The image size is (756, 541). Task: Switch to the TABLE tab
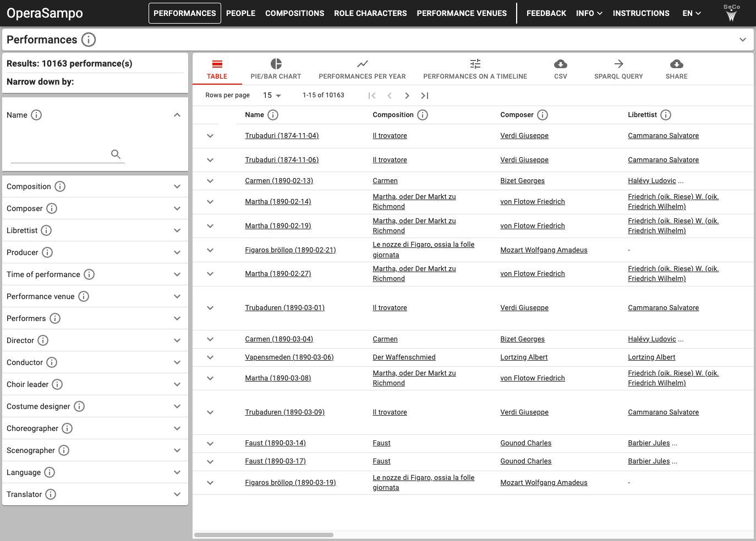(x=217, y=69)
